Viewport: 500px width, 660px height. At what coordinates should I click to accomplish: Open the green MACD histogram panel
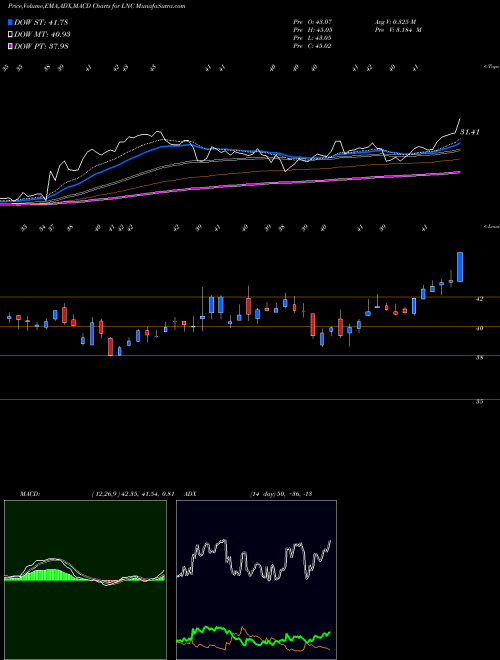point(85,580)
